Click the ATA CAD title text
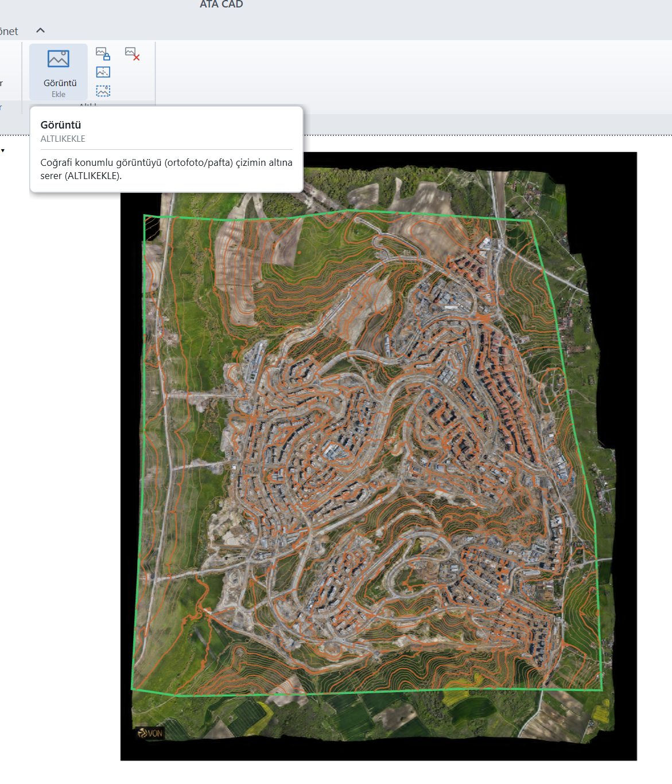 click(222, 5)
